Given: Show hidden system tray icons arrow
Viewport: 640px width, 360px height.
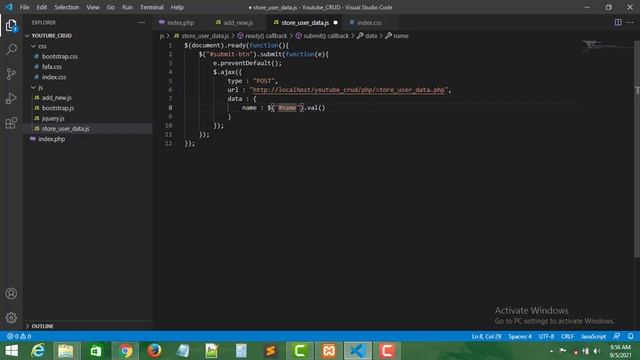Looking at the screenshot, I should pos(551,351).
